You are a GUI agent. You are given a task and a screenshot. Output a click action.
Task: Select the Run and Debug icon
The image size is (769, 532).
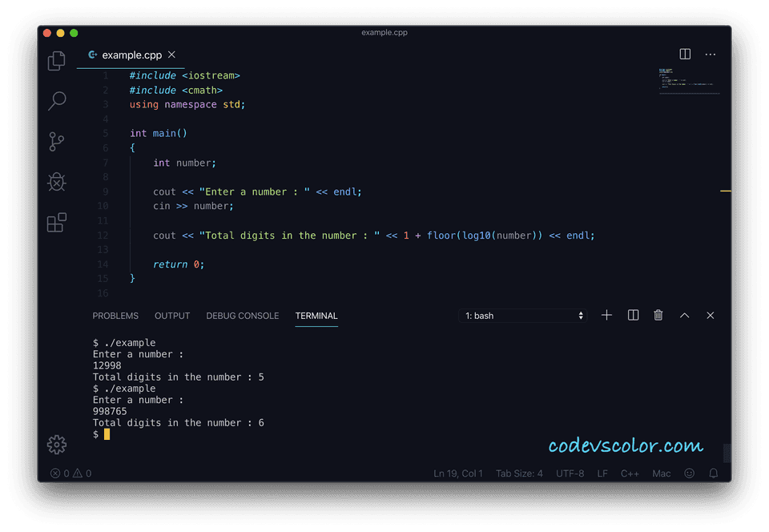click(x=56, y=182)
